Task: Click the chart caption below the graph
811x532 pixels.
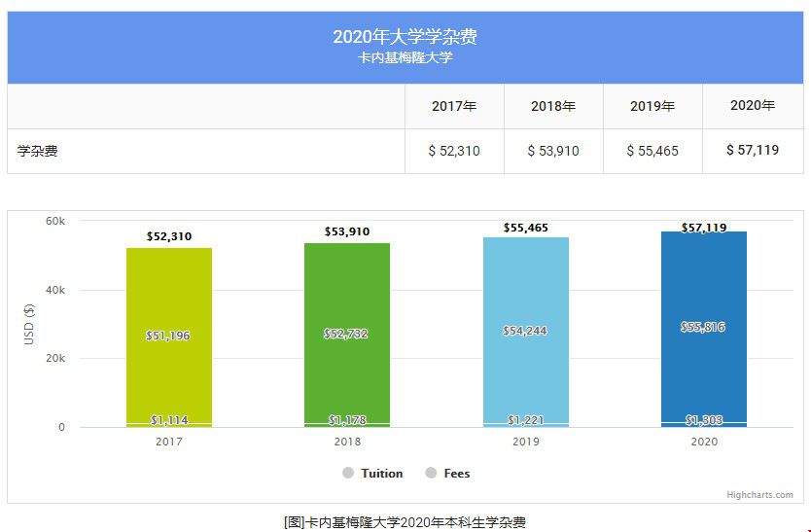Action: (x=405, y=522)
